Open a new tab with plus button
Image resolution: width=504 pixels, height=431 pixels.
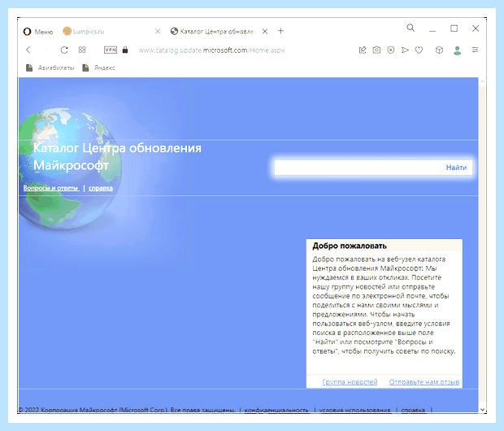(280, 31)
